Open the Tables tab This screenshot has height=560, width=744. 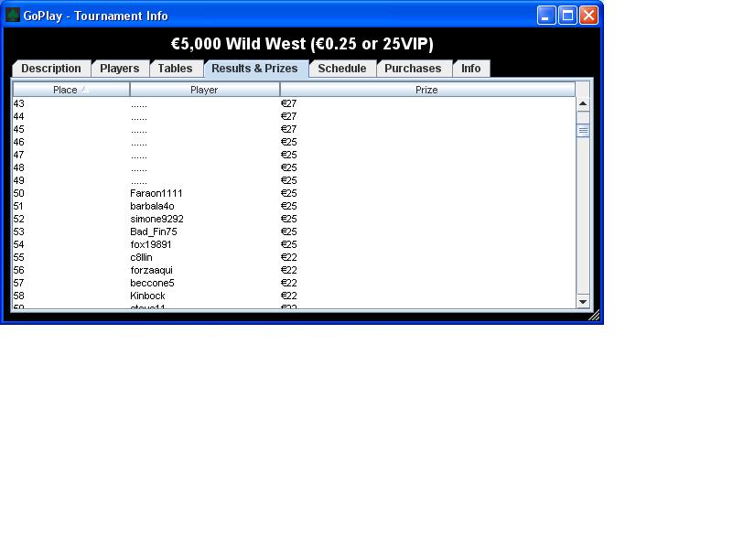click(x=175, y=69)
